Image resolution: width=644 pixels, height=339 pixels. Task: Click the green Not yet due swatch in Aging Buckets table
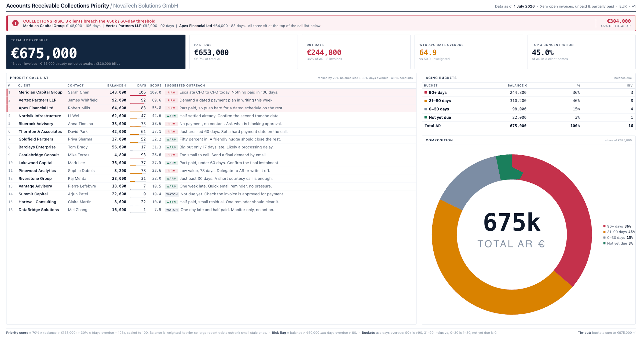pos(426,117)
